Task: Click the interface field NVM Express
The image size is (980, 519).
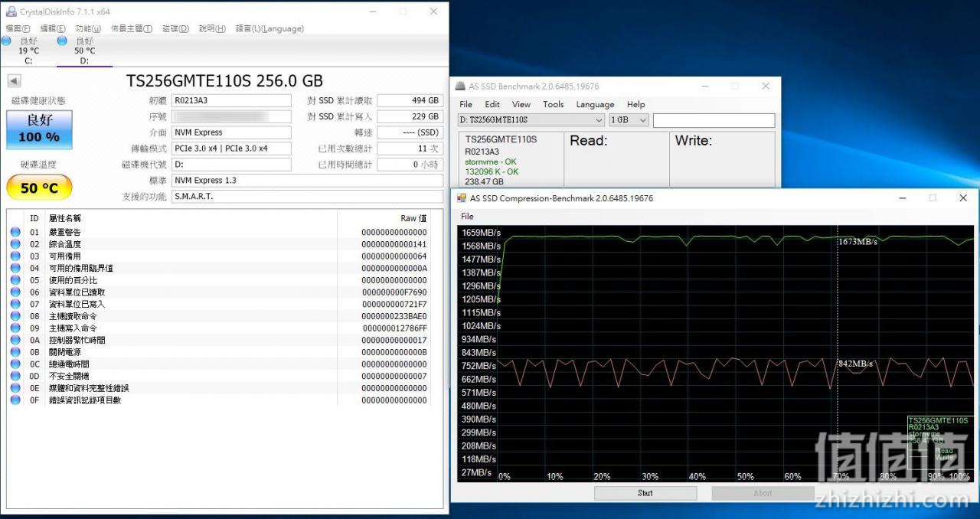Action: [232, 132]
